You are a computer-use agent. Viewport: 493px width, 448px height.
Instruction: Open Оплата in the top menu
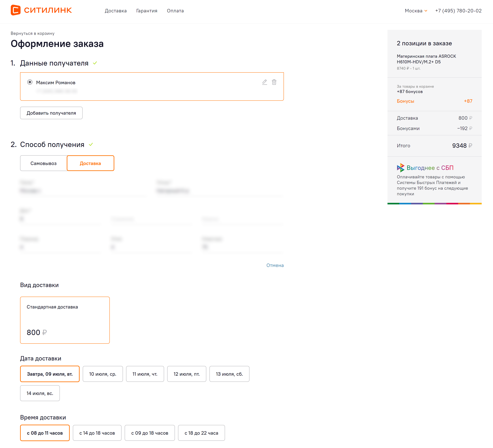pos(175,11)
